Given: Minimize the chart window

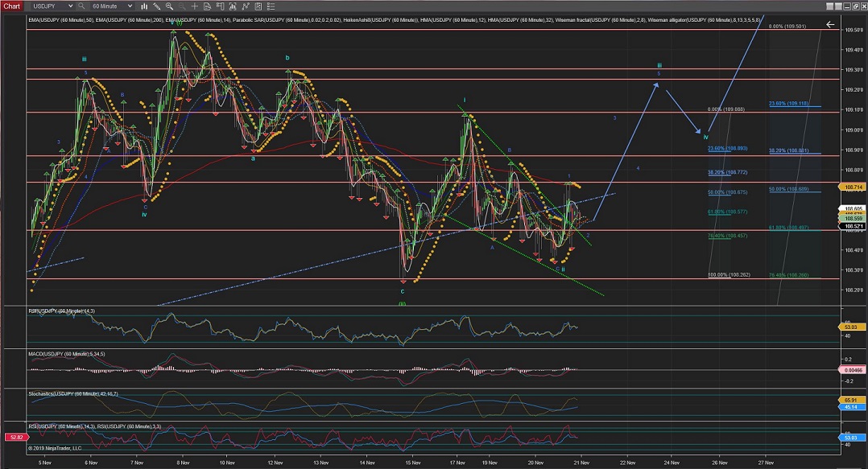Looking at the screenshot, I should point(847,6).
